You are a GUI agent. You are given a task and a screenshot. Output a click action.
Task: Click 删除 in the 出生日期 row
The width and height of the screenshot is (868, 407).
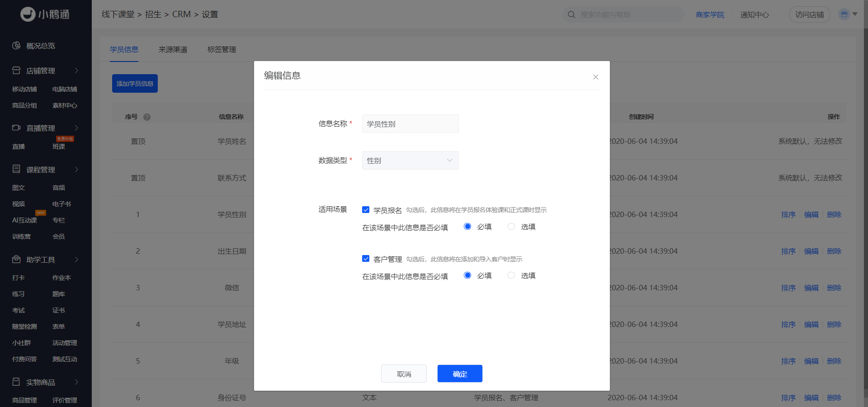click(834, 251)
